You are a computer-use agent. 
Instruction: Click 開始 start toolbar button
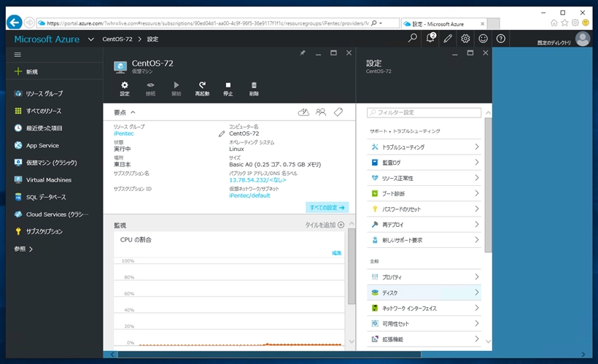click(176, 88)
